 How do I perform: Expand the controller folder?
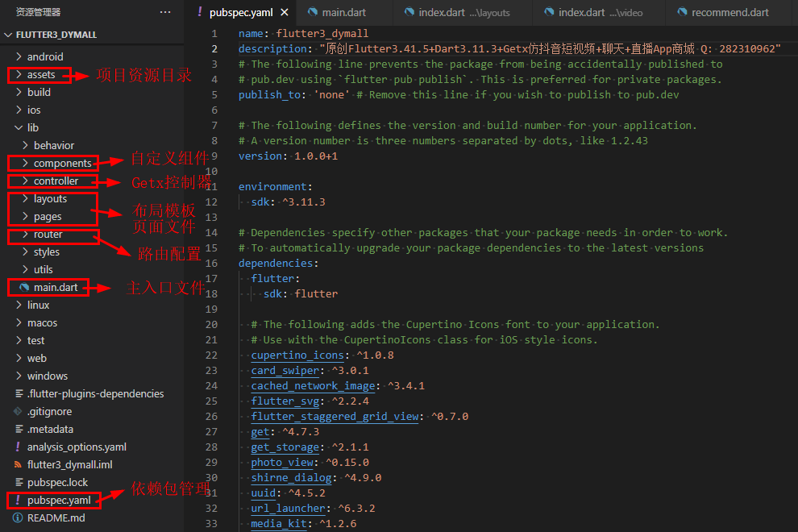(x=26, y=181)
